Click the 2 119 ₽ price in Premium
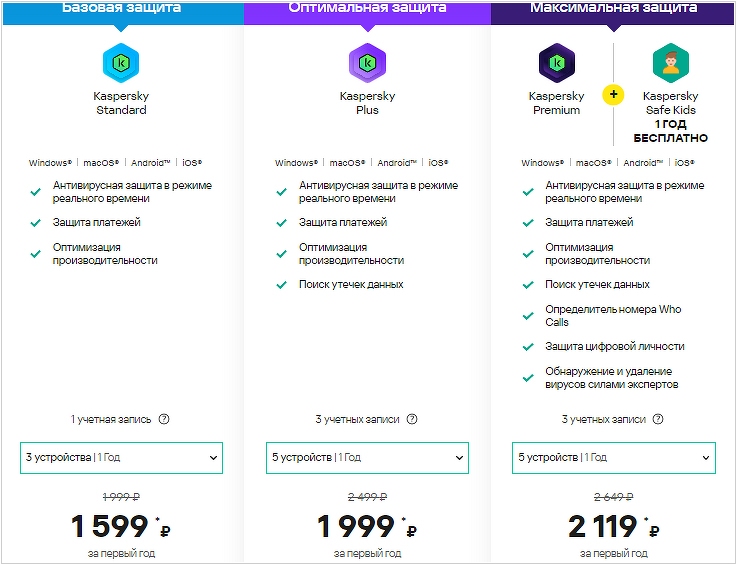This screenshot has height=564, width=736. [x=614, y=526]
